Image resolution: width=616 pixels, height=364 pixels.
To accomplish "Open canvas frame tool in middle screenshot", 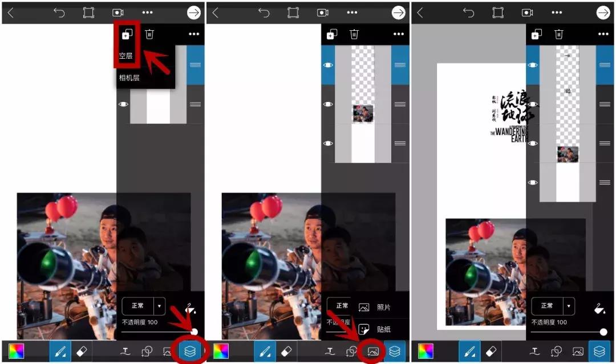I will click(x=293, y=13).
